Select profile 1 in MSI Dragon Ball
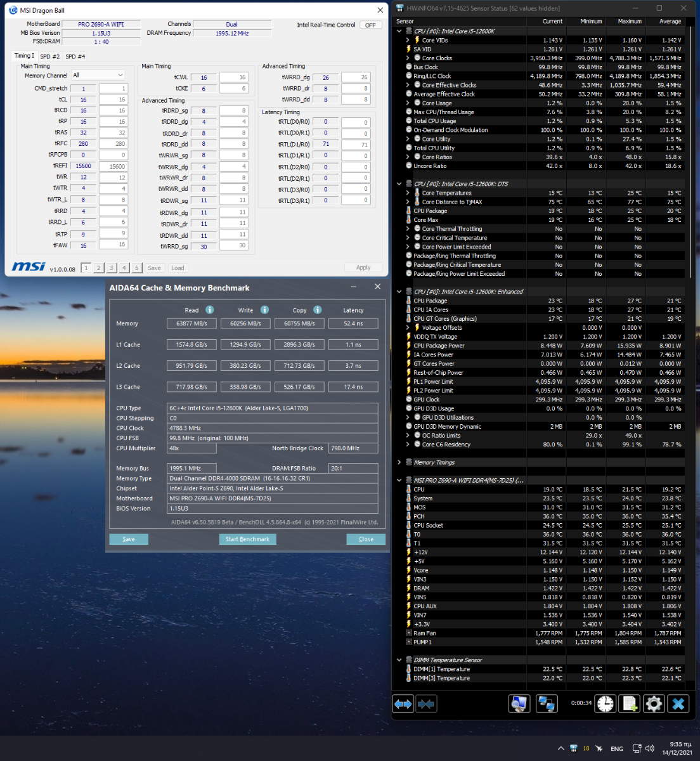This screenshot has width=700, height=761. point(86,268)
